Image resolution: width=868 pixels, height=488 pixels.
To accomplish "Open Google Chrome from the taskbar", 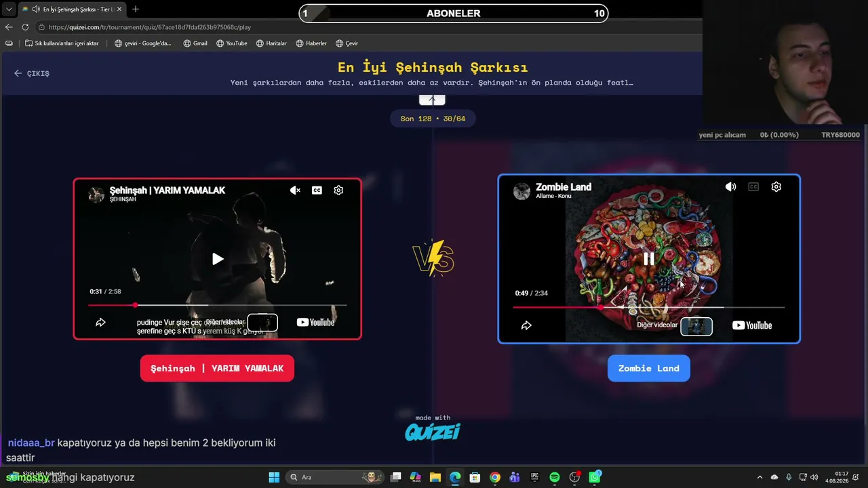I will click(495, 477).
